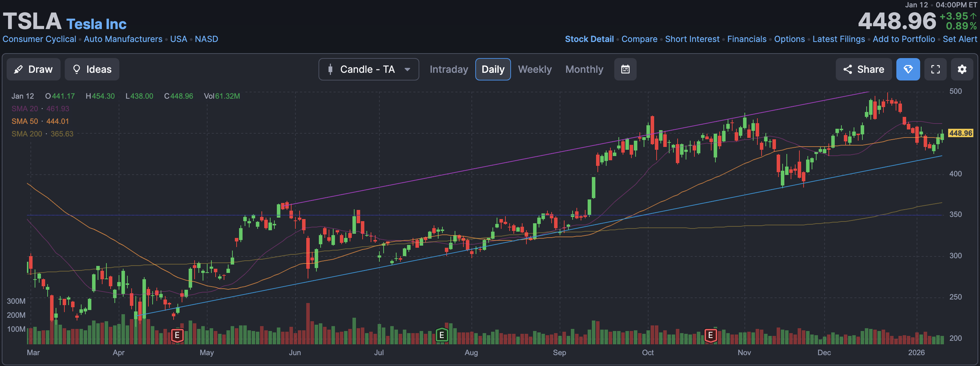
Task: Click the Set Alert link
Action: 959,39
